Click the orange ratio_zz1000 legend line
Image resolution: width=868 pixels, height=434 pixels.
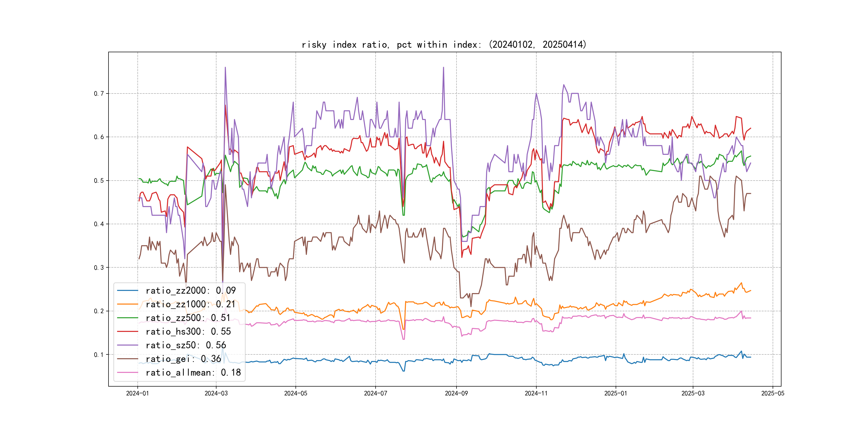(127, 304)
